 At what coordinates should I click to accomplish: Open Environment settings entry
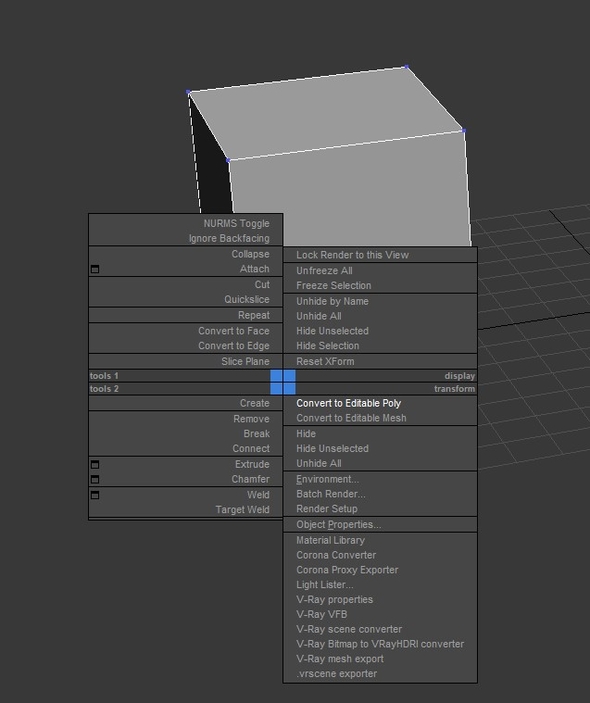[327, 479]
